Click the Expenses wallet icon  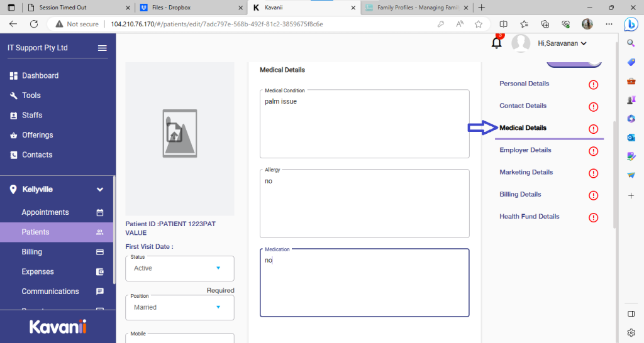tap(99, 272)
